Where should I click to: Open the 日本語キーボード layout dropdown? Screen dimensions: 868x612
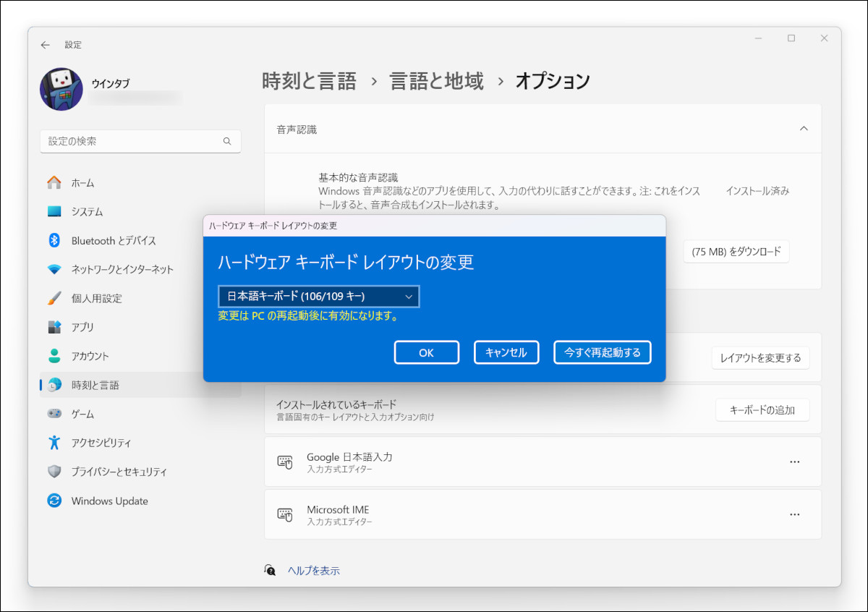319,297
